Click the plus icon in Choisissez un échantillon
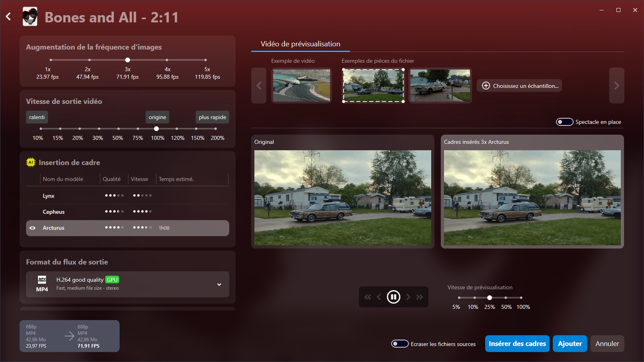Image resolution: width=644 pixels, height=362 pixels. click(486, 86)
